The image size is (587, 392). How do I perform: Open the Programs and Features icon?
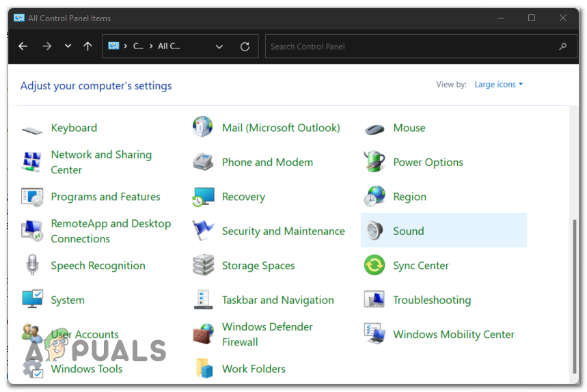(32, 197)
